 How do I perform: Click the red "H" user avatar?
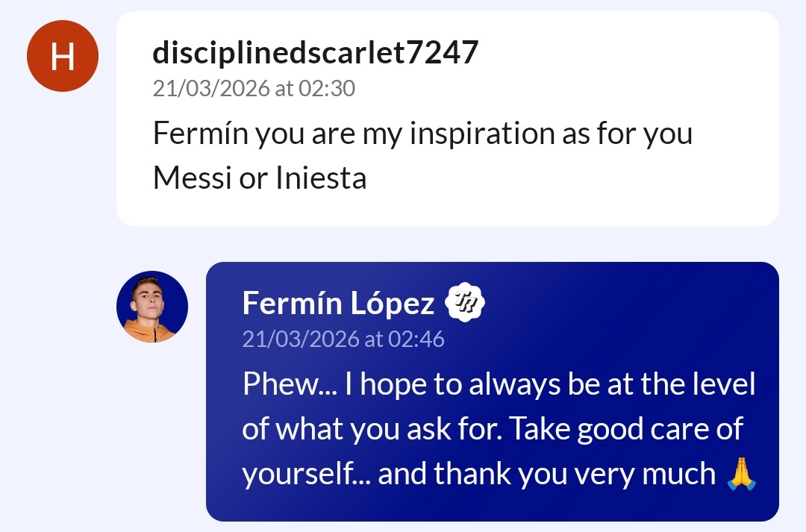pyautogui.click(x=63, y=56)
